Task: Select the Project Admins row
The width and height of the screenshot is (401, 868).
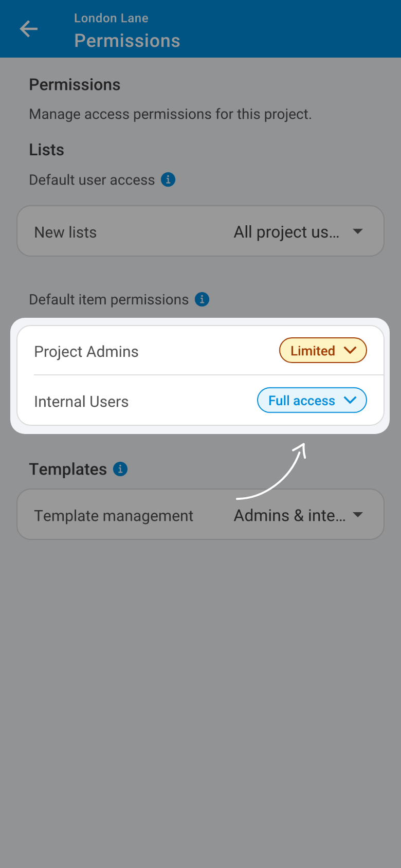Action: click(200, 351)
